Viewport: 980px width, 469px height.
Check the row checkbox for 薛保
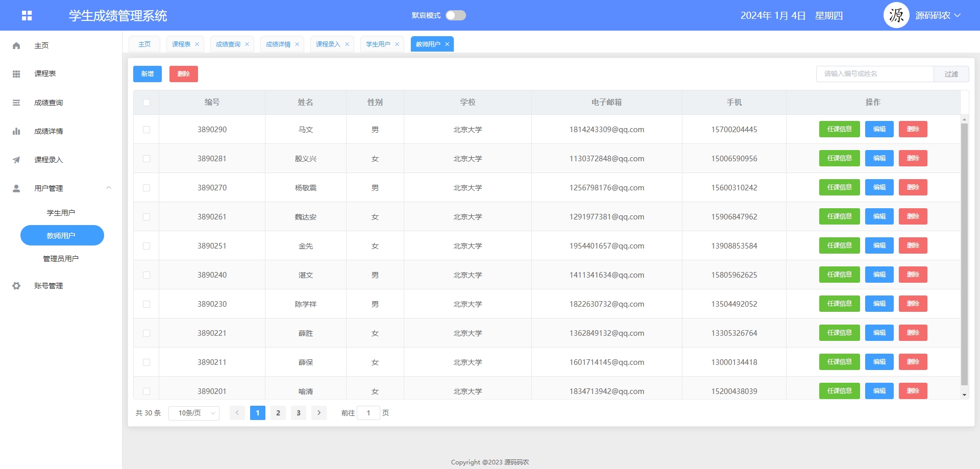point(146,362)
